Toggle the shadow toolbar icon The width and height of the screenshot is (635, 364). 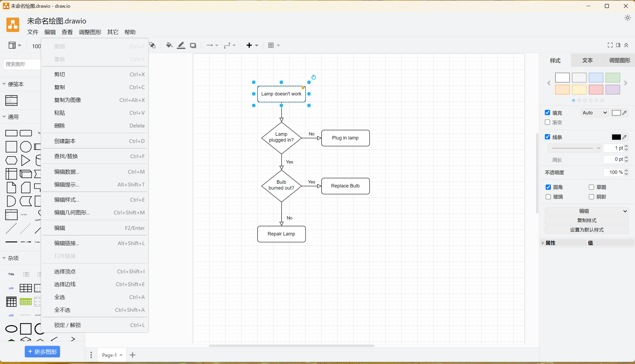click(x=193, y=45)
